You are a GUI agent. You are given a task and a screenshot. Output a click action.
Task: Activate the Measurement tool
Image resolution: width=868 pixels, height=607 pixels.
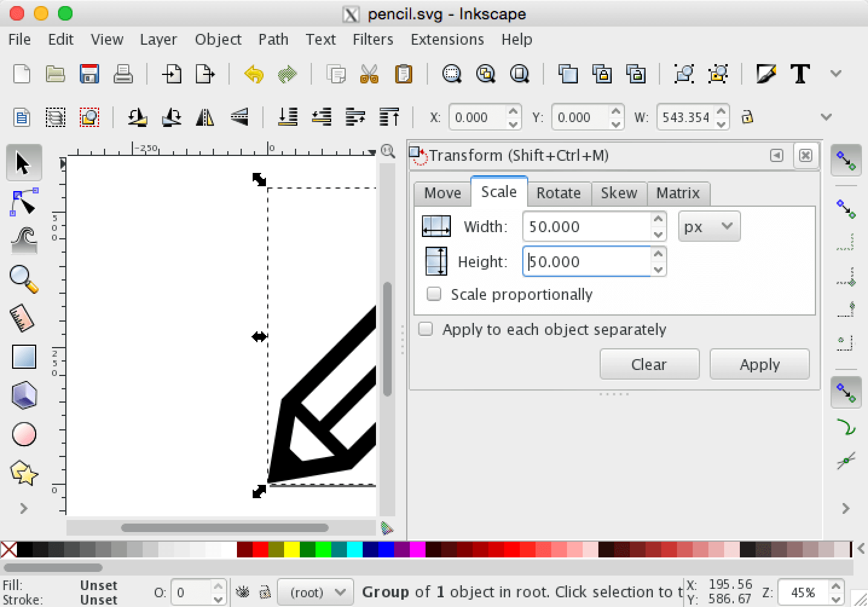(x=24, y=317)
